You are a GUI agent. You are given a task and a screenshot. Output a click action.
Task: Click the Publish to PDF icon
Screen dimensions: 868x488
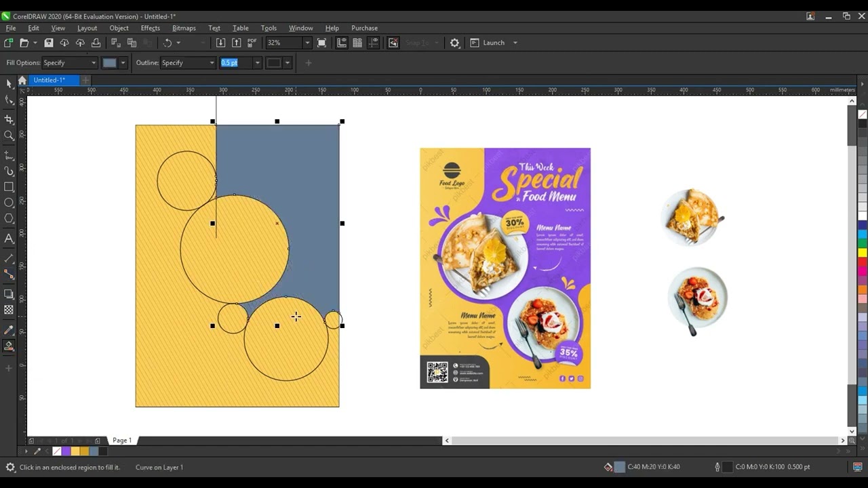252,43
